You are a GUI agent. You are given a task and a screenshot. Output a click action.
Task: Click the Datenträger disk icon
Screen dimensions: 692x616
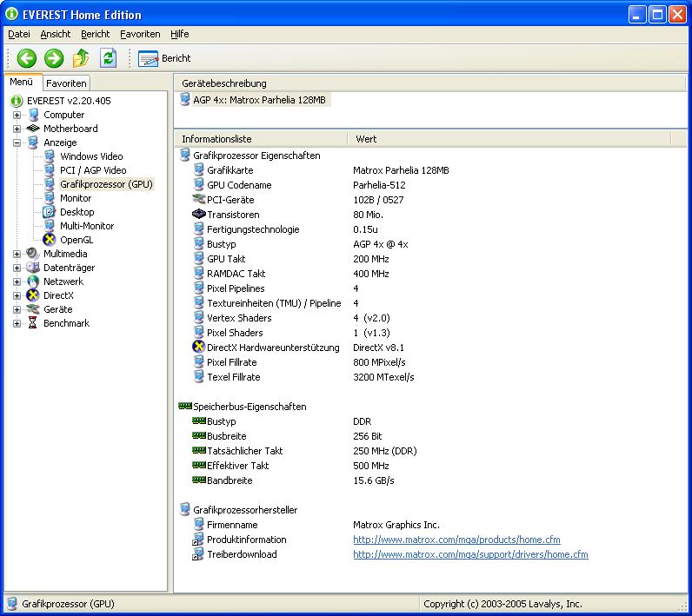(33, 268)
